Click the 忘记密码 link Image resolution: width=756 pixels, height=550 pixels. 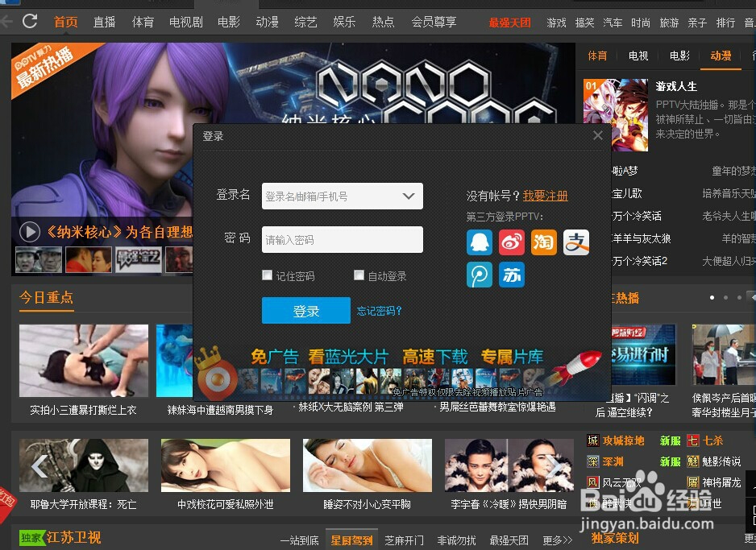378,310
